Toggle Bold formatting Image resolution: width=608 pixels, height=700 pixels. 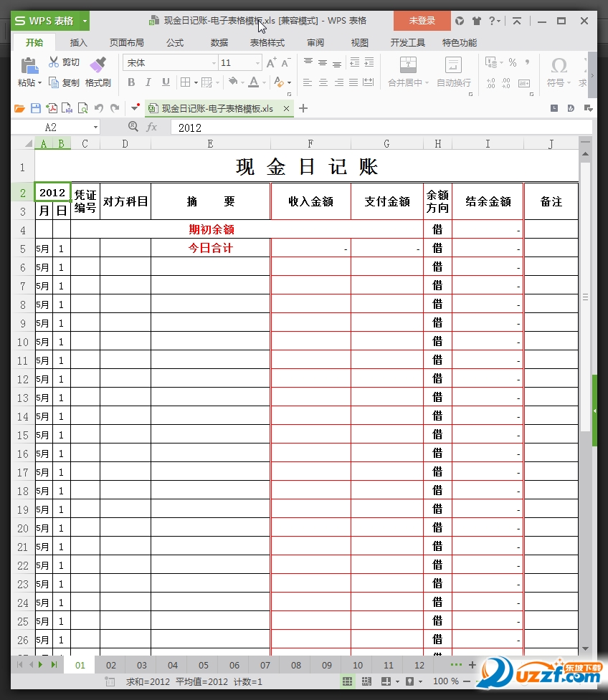(130, 83)
